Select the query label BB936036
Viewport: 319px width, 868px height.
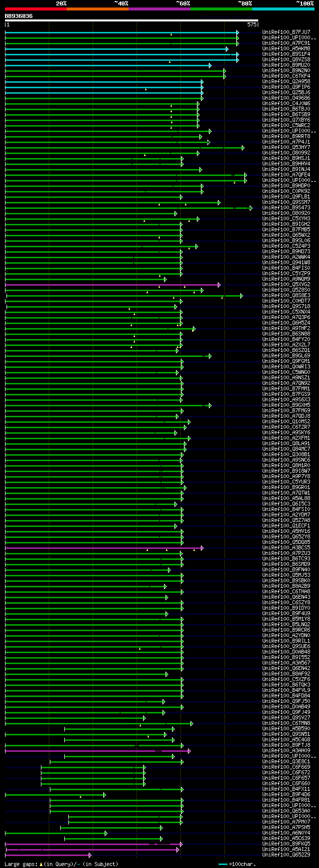(19, 16)
